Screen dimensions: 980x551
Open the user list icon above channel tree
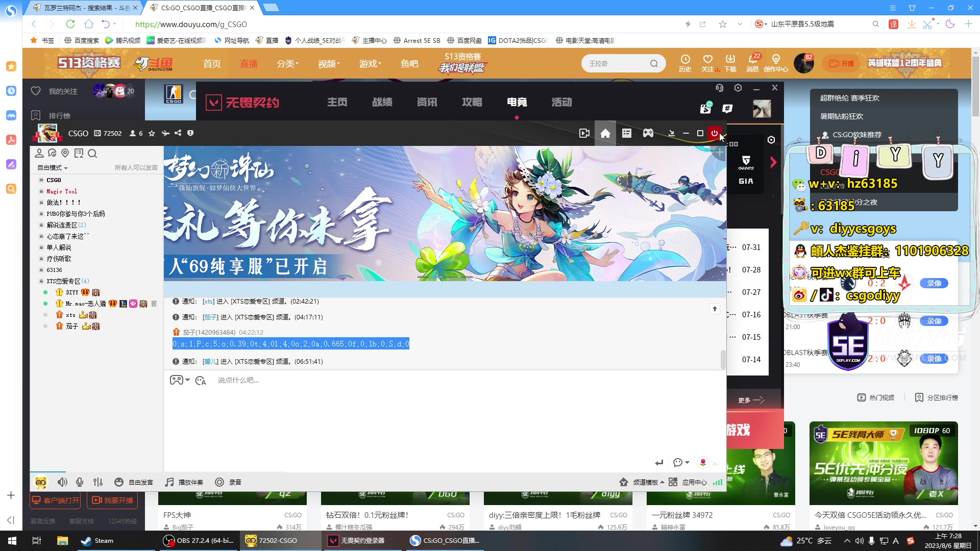point(39,153)
